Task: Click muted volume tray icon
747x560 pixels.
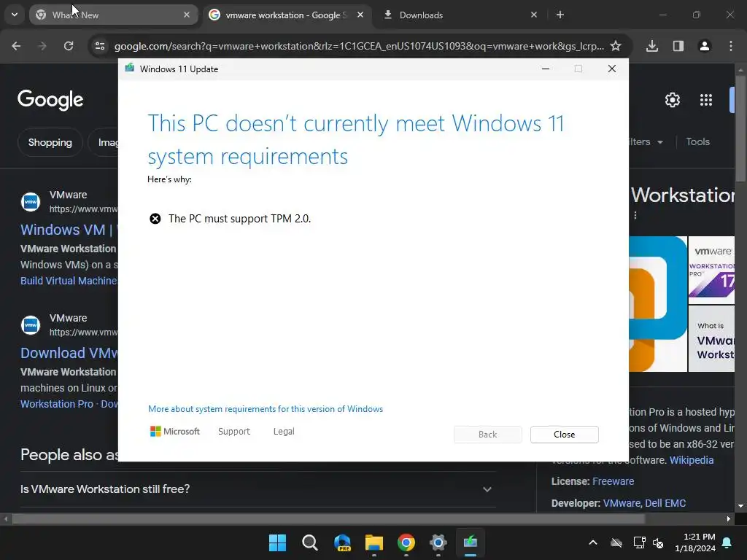Action: click(x=658, y=542)
